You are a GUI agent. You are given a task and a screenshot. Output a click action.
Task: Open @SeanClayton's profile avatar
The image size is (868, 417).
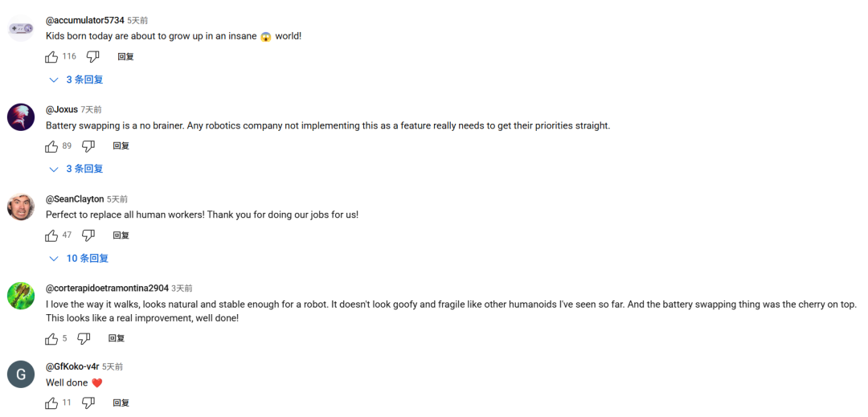[21, 206]
